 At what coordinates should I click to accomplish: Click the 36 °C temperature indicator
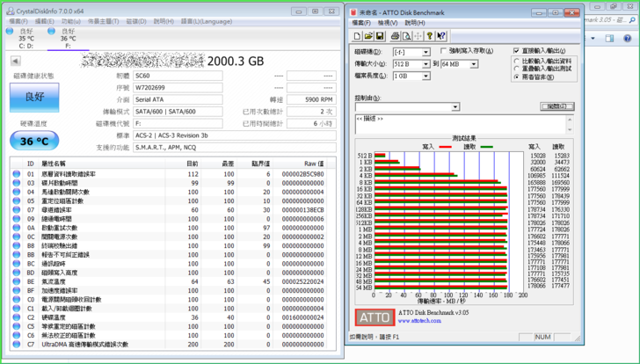(x=33, y=141)
